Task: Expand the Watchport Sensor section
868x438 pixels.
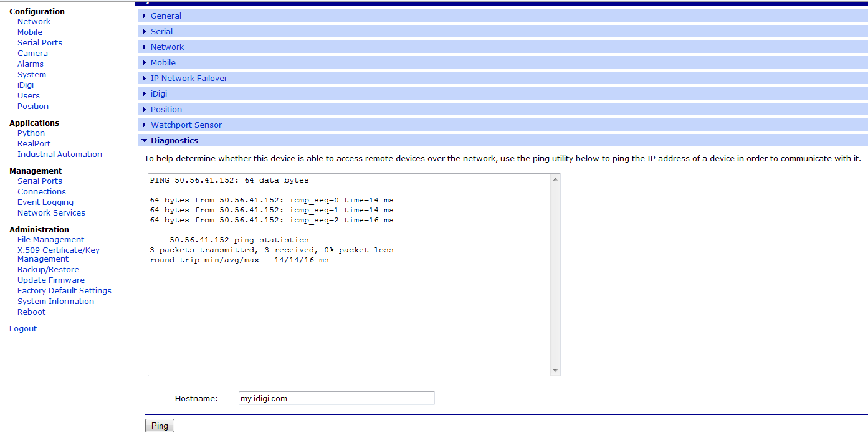Action: pyautogui.click(x=186, y=125)
